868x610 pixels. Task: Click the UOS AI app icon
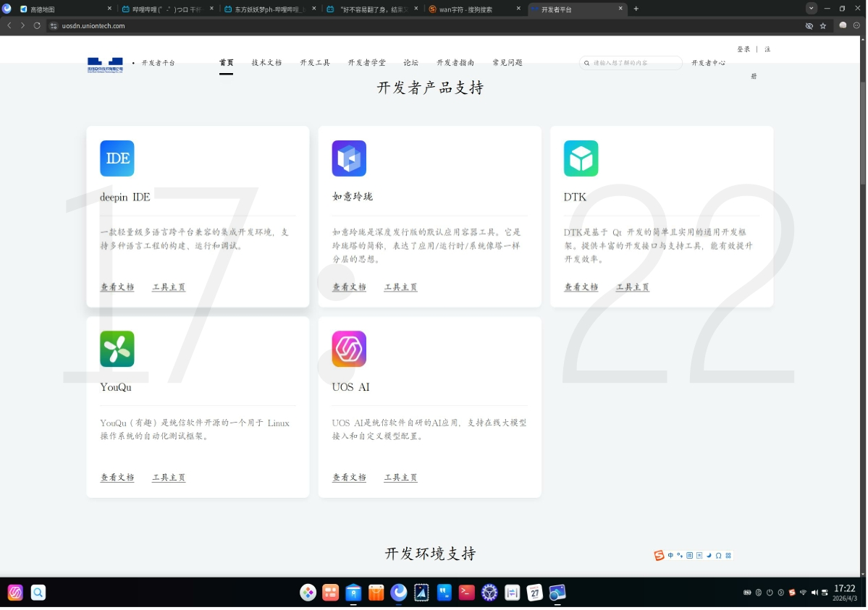[x=349, y=349]
